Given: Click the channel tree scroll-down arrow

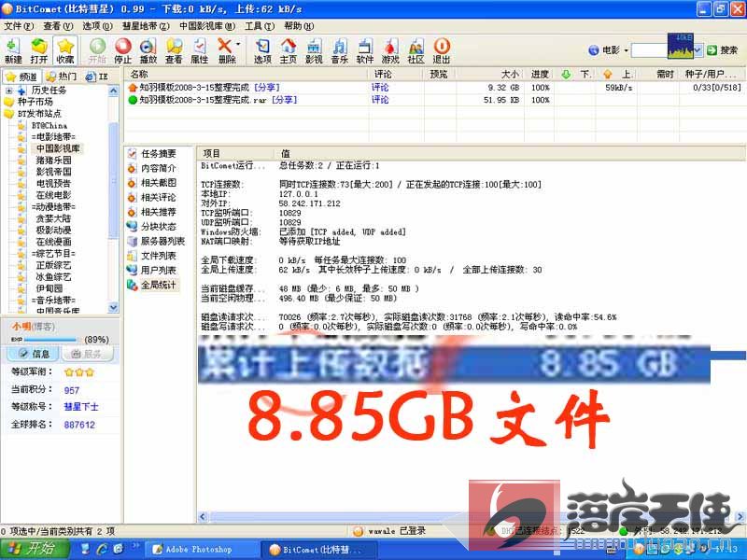Looking at the screenshot, I should [x=113, y=308].
